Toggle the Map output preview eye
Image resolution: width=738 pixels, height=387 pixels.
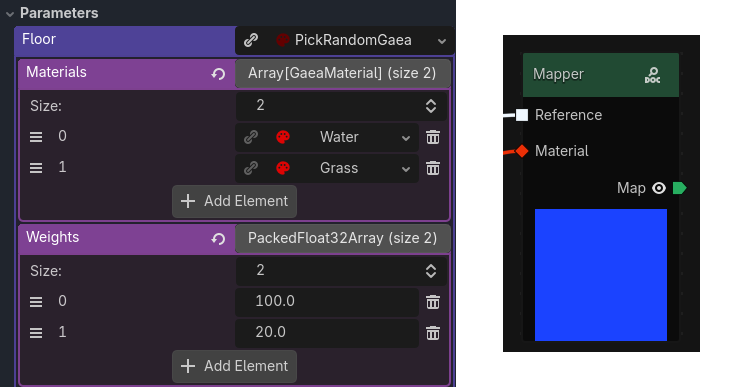coord(659,188)
